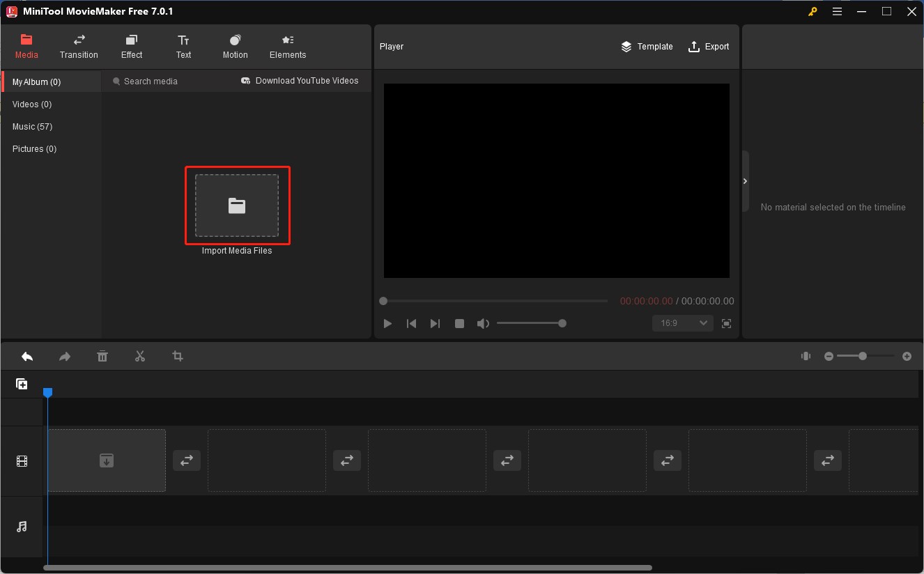This screenshot has width=924, height=574.
Task: Click Import Media Files
Action: (237, 205)
